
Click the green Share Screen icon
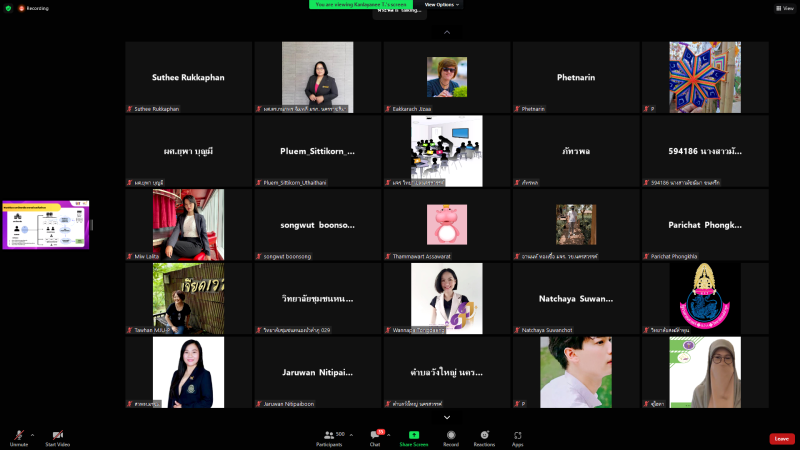click(414, 435)
